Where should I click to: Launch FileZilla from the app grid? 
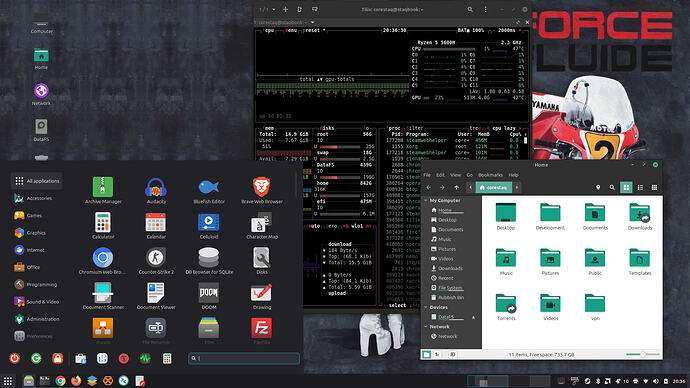point(261,331)
